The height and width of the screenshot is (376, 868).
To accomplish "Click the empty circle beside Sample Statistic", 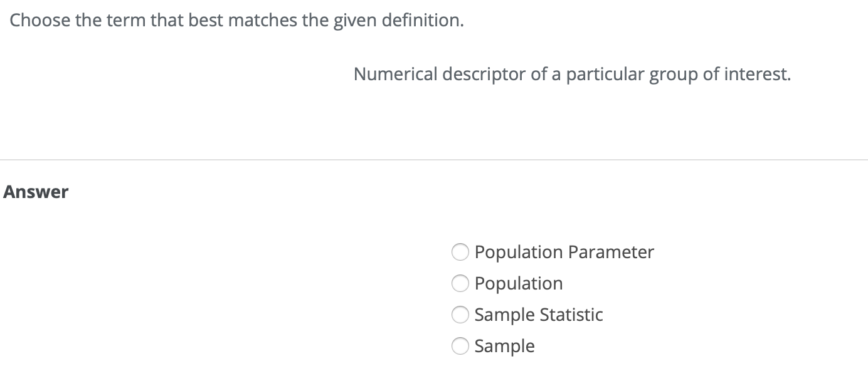I will (460, 315).
